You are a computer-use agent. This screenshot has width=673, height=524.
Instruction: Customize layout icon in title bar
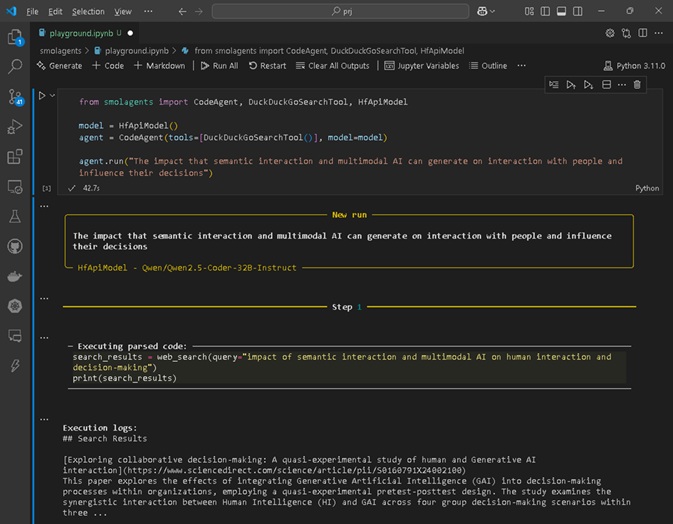529,12
